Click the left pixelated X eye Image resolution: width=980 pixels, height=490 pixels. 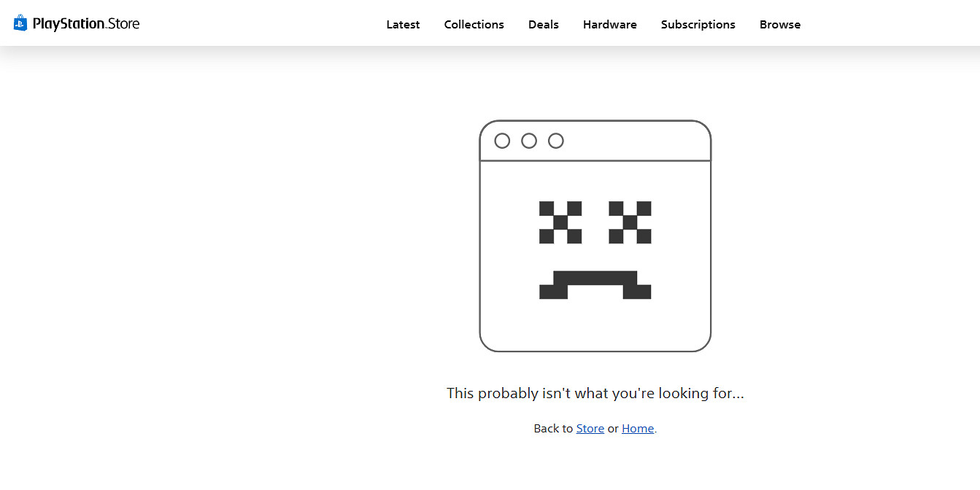(560, 222)
